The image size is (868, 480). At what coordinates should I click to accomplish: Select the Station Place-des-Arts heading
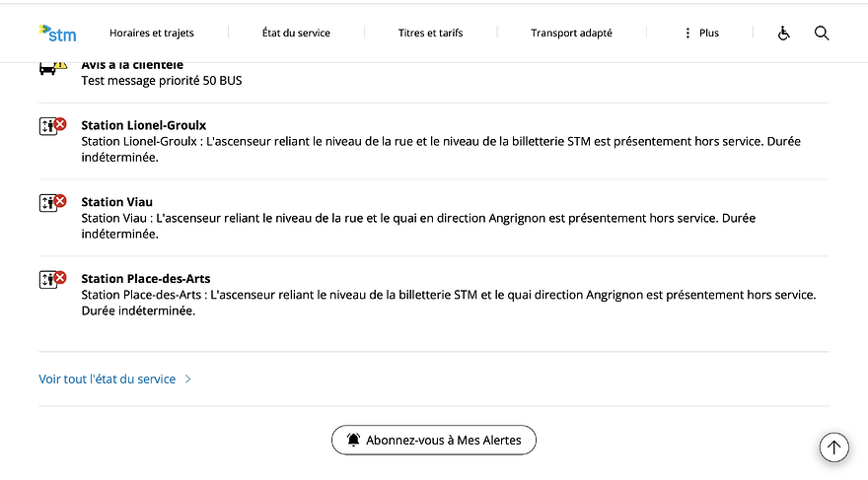click(x=146, y=278)
